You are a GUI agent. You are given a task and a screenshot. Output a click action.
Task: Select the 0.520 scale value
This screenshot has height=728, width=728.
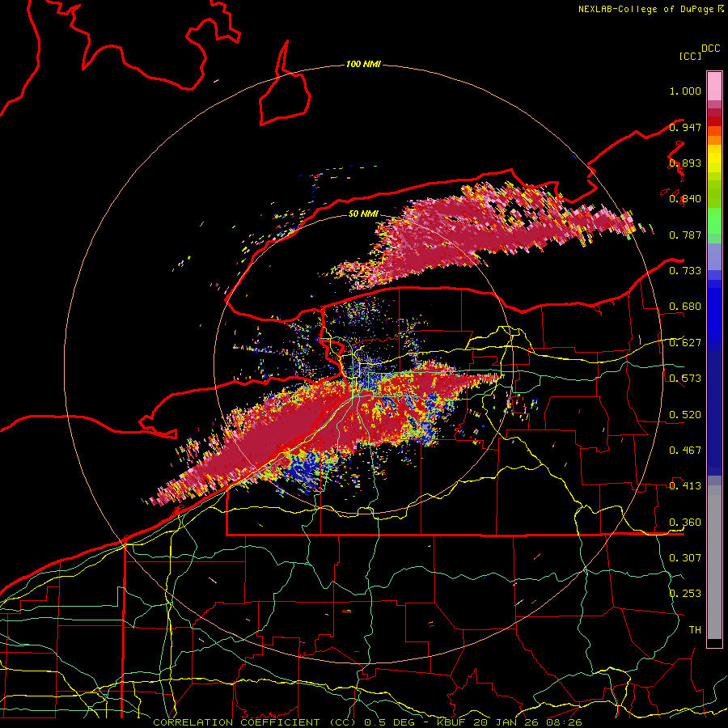click(x=685, y=414)
